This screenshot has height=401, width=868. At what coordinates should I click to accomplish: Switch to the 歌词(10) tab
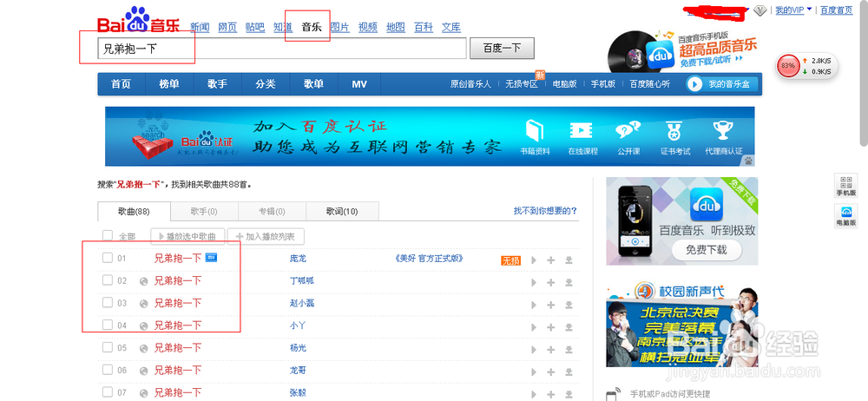[342, 212]
